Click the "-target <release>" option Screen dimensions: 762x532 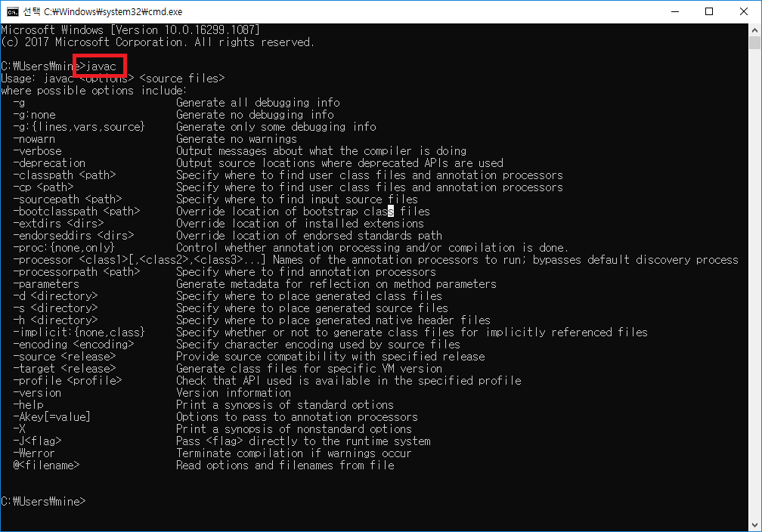65,368
